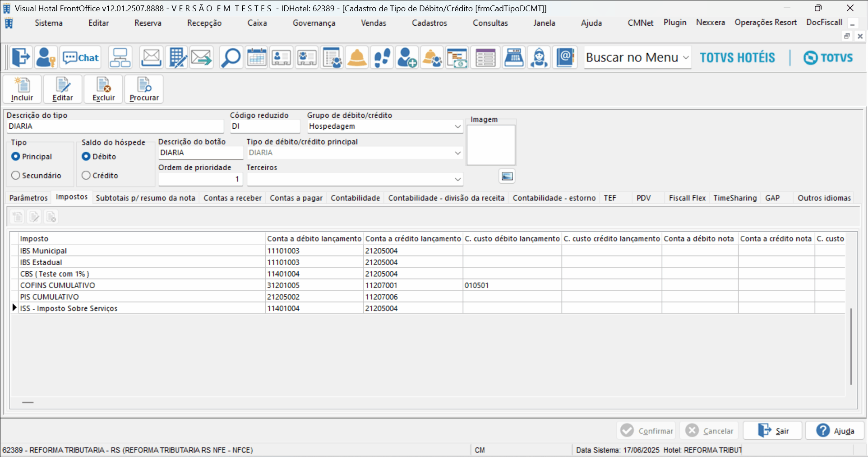The height and width of the screenshot is (457, 868).
Task: Click the Descrição do tipo input field
Action: [x=115, y=126]
